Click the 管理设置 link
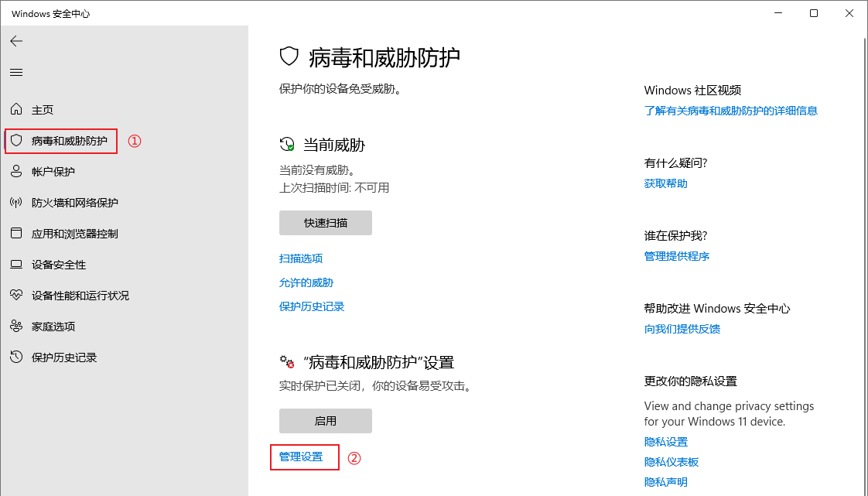868x496 pixels. [301, 457]
